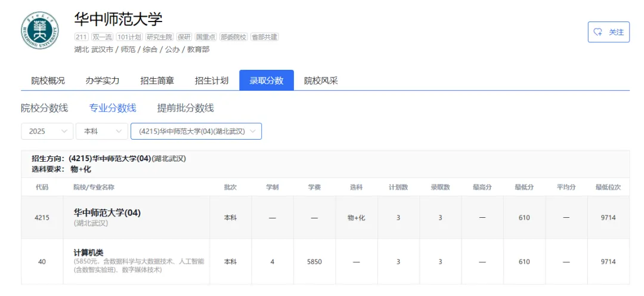Click the 华中师范大学 page title
644x296 pixels.
[118, 19]
